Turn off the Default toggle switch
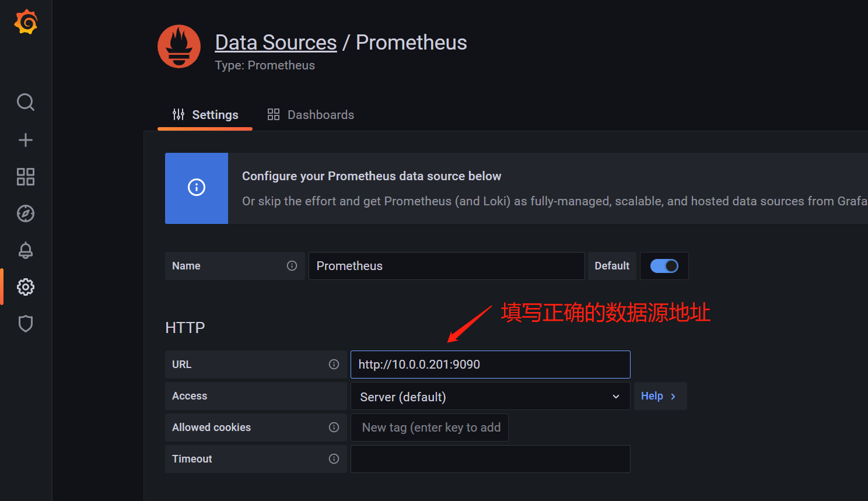The width and height of the screenshot is (868, 501). point(664,266)
